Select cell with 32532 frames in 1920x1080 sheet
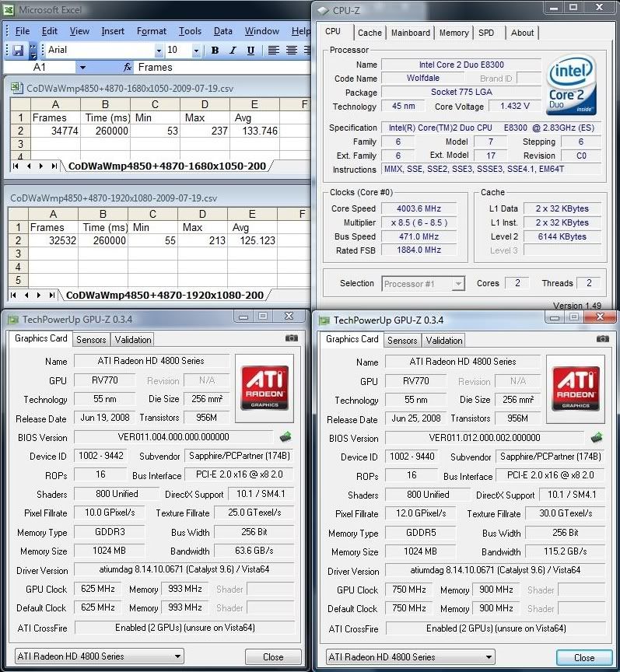The width and height of the screenshot is (620, 672). tap(53, 240)
